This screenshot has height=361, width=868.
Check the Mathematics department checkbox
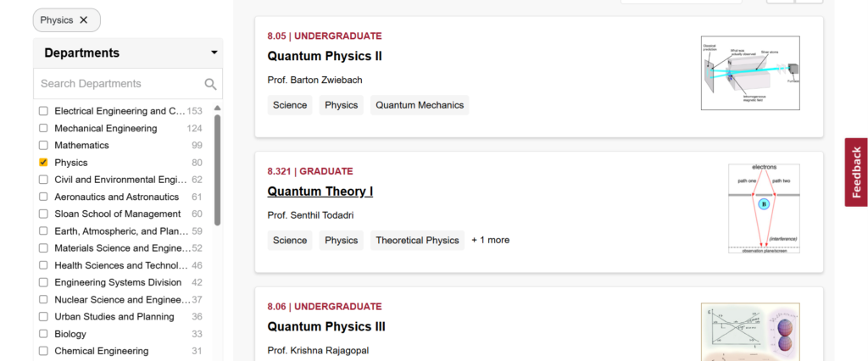coord(43,146)
